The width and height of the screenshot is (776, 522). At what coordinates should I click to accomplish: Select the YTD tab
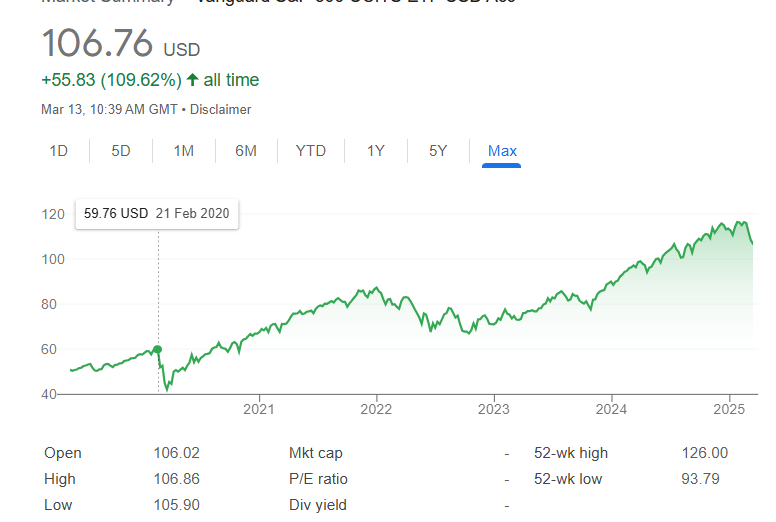[311, 150]
